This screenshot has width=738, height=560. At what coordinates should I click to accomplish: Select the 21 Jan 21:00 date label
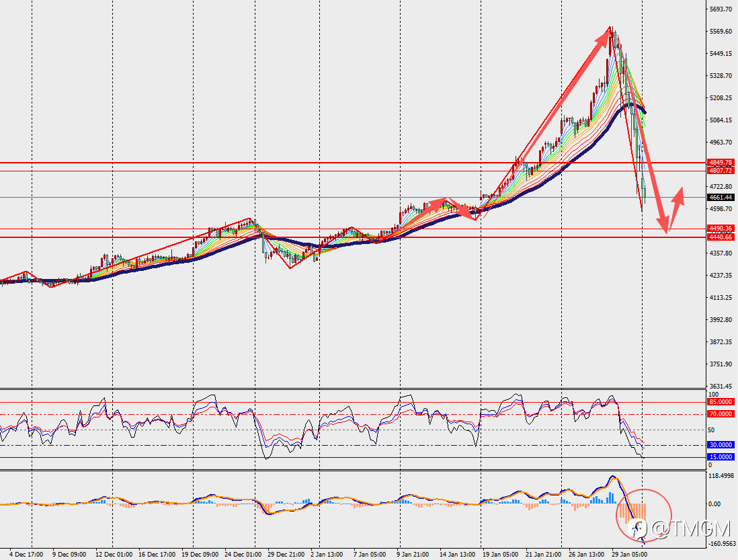[544, 555]
